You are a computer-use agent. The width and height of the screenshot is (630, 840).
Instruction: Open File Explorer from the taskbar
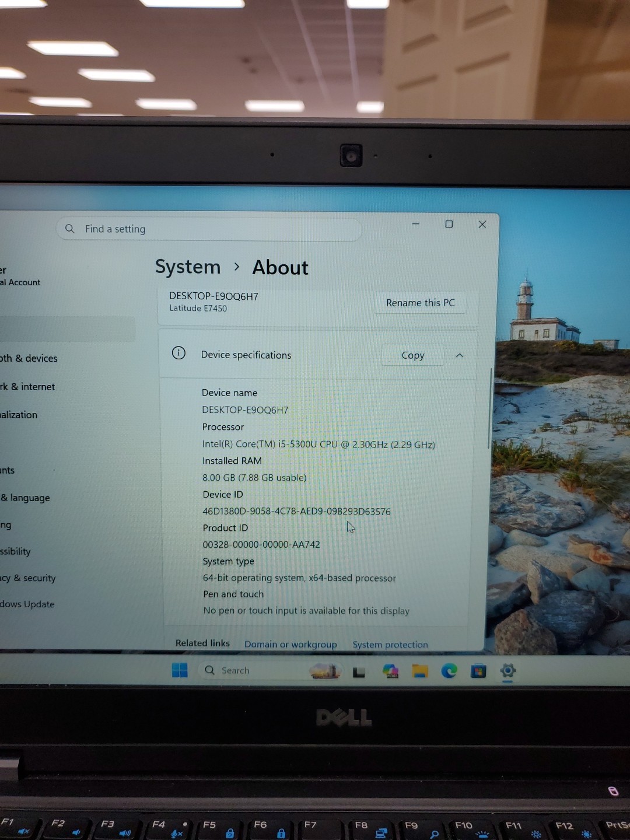420,671
